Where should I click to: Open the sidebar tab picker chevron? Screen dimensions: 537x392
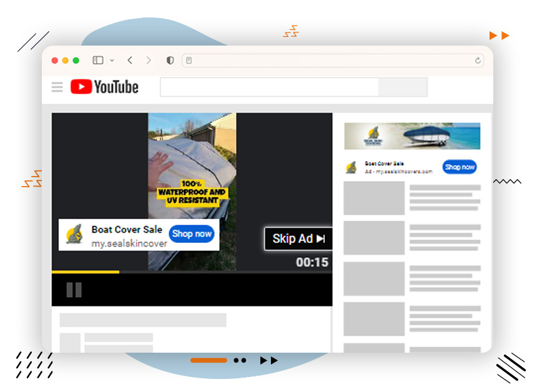(x=110, y=61)
